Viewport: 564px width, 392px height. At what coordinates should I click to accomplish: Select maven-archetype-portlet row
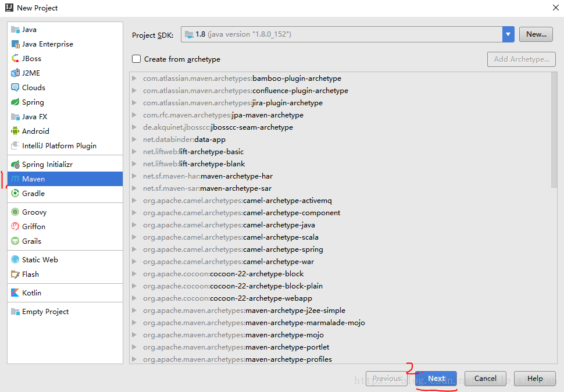pyautogui.click(x=340, y=347)
